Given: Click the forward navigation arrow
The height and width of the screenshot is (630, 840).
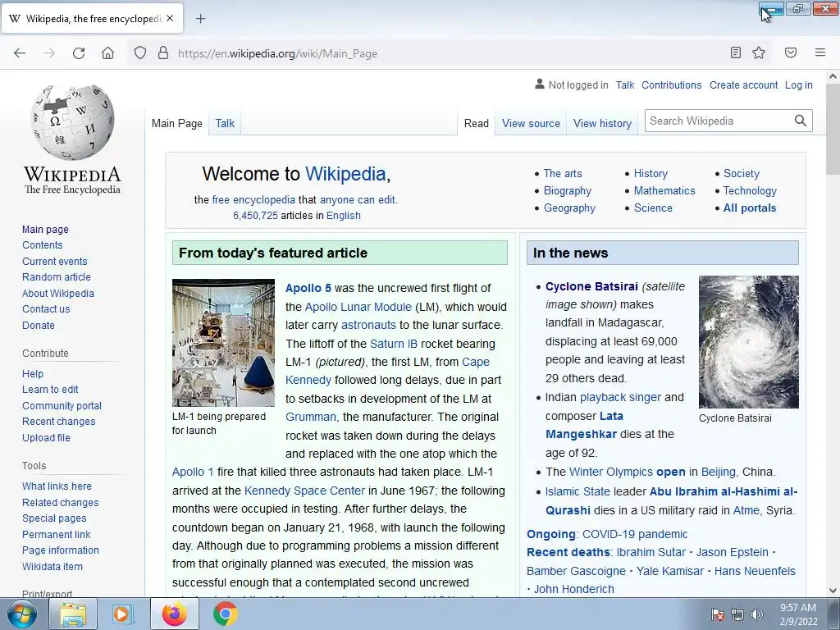Looking at the screenshot, I should [x=49, y=53].
